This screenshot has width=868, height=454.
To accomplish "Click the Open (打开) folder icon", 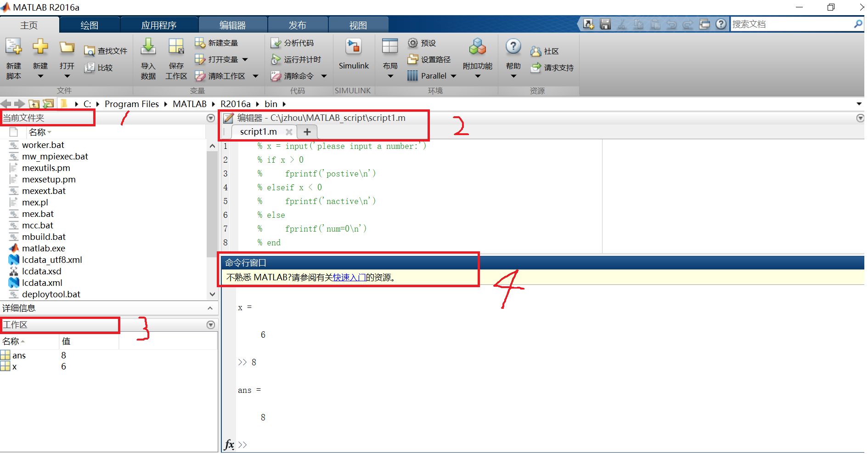I will pos(67,47).
